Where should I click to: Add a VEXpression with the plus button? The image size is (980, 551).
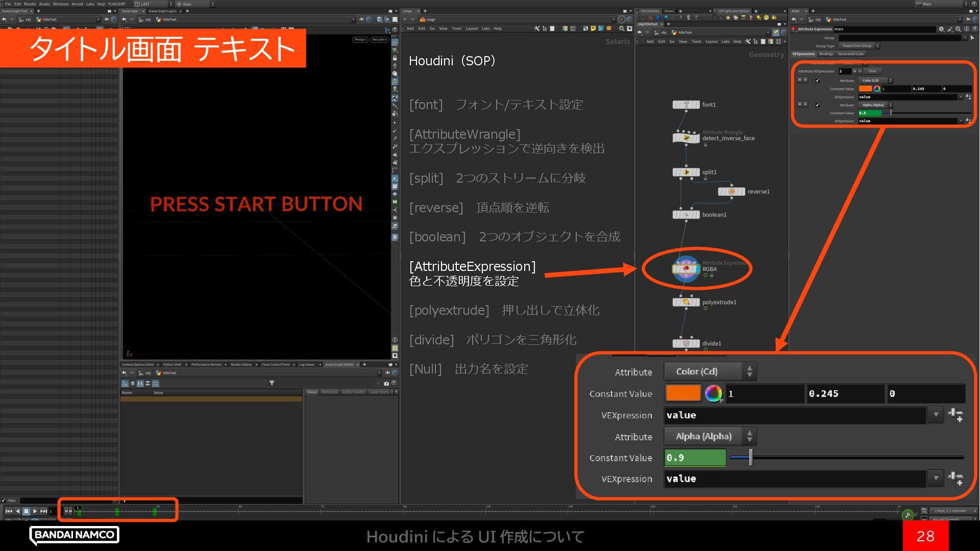pyautogui.click(x=854, y=71)
